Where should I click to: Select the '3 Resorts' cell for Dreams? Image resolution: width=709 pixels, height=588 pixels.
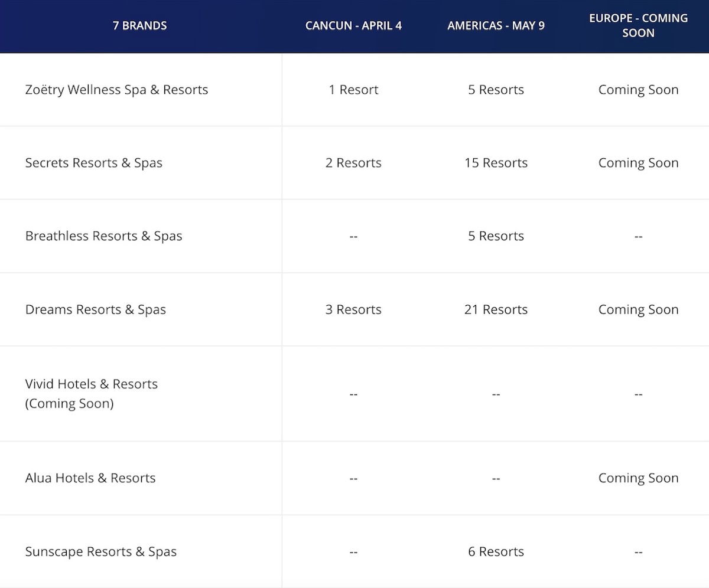[x=353, y=309]
